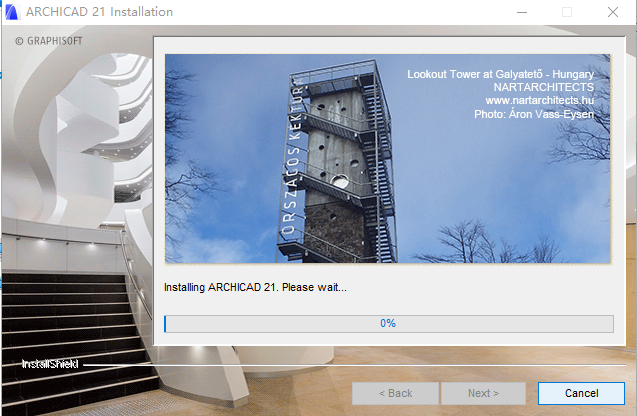Click the 'Lookout Tower at Galyatető - Hungary' caption
Viewport: 637px width, 416px height.
click(500, 74)
